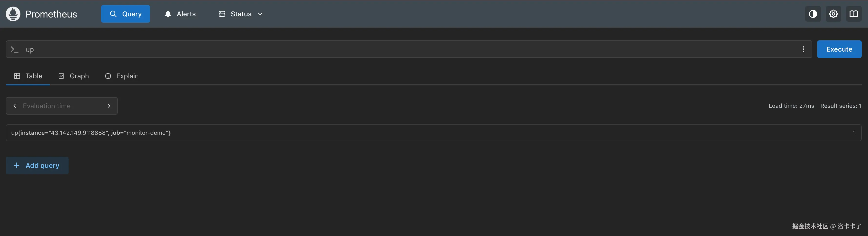Open the settings gear icon

pos(833,14)
